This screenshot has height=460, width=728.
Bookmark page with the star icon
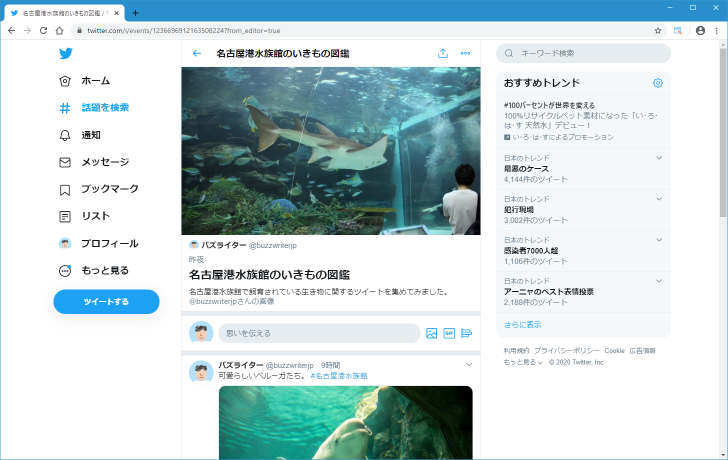(x=658, y=31)
